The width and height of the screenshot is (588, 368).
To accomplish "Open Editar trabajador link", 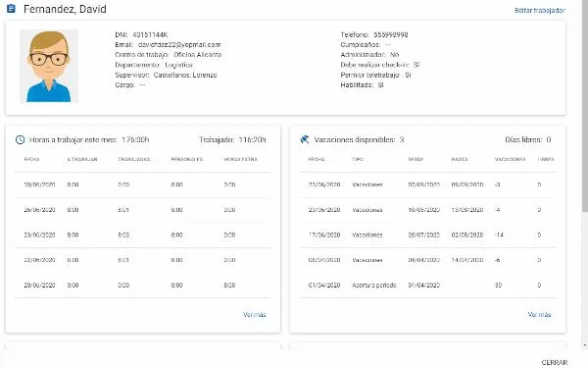I will pyautogui.click(x=540, y=11).
